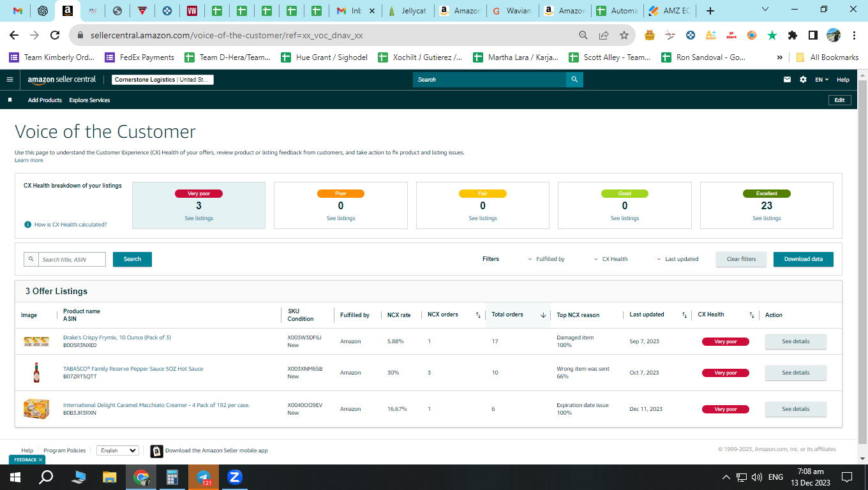Image resolution: width=868 pixels, height=490 pixels.
Task: Open Windows taskbar search
Action: coord(46,477)
